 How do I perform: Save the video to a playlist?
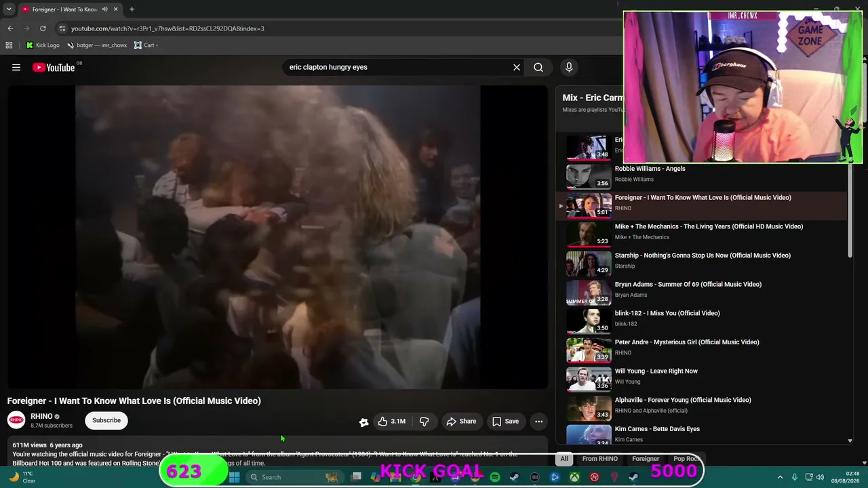pos(505,422)
